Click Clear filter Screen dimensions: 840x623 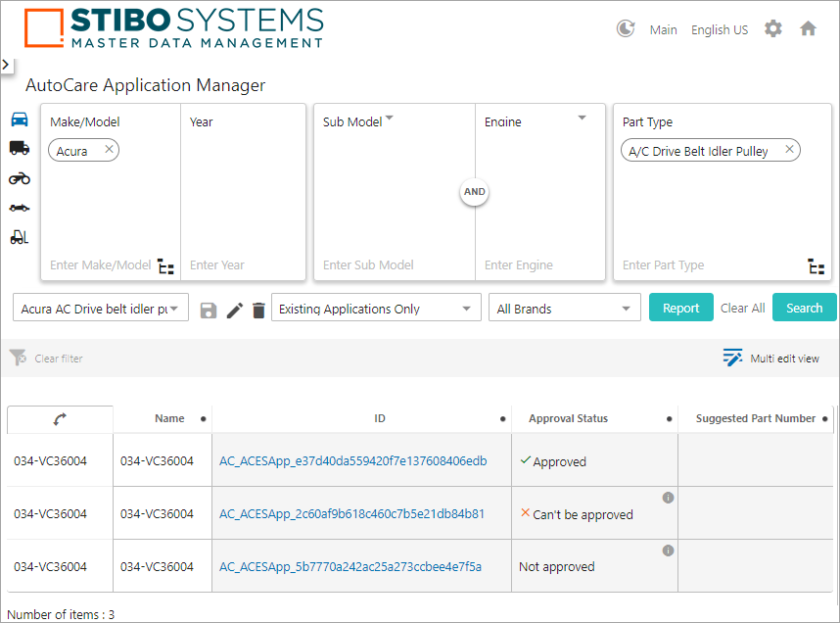[x=47, y=359]
